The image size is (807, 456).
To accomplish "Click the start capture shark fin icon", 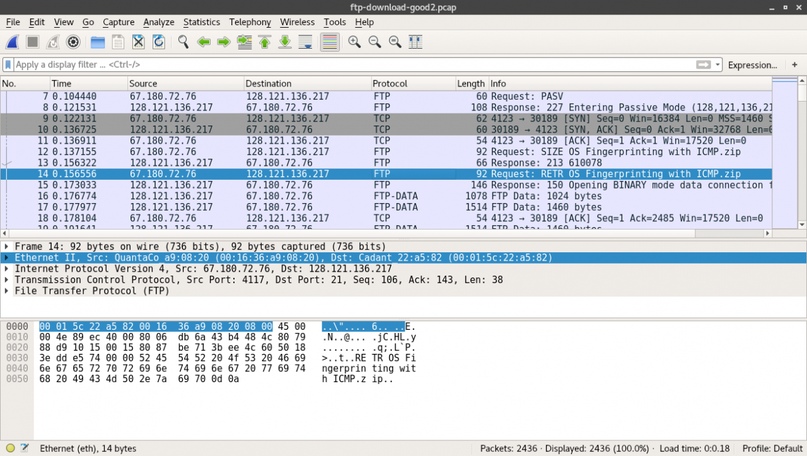I will [12, 42].
